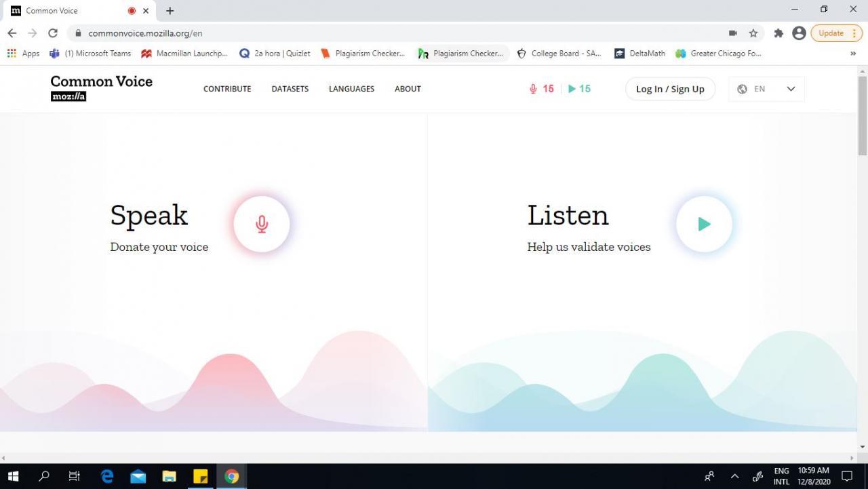This screenshot has width=868, height=489.
Task: Click the scrollbar down arrow
Action: (863, 447)
